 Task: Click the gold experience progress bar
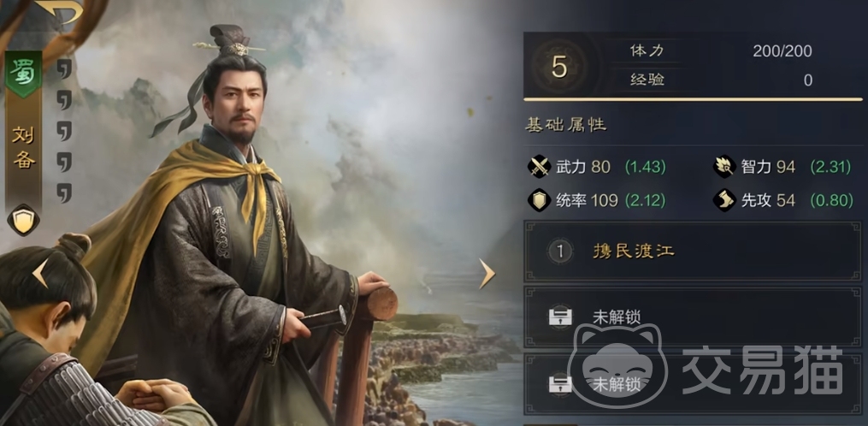(693, 99)
